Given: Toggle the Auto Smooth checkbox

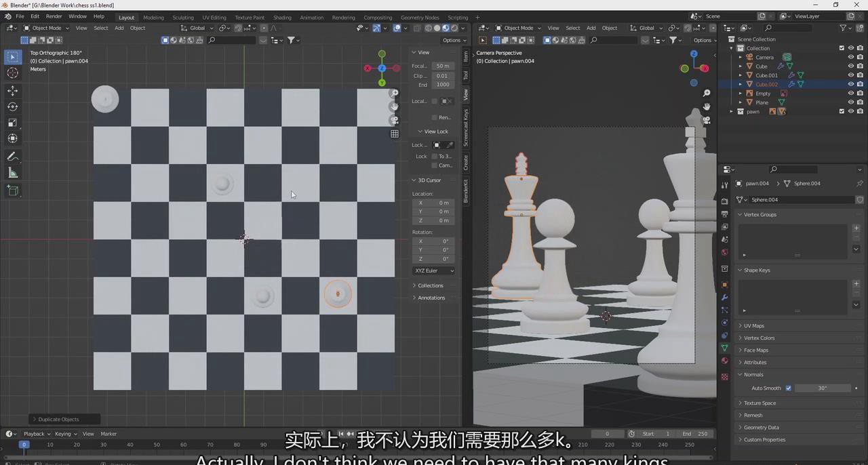Looking at the screenshot, I should pyautogui.click(x=788, y=388).
